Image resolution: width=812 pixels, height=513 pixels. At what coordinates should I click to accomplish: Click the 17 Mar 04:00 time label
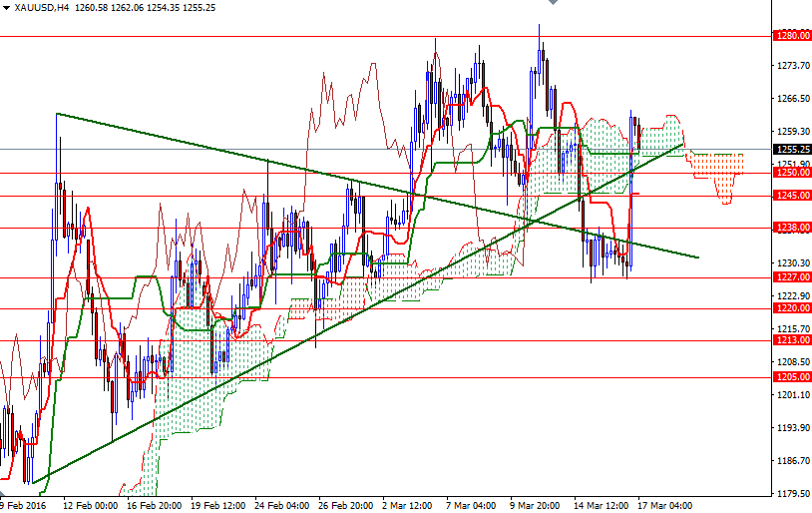coord(664,505)
